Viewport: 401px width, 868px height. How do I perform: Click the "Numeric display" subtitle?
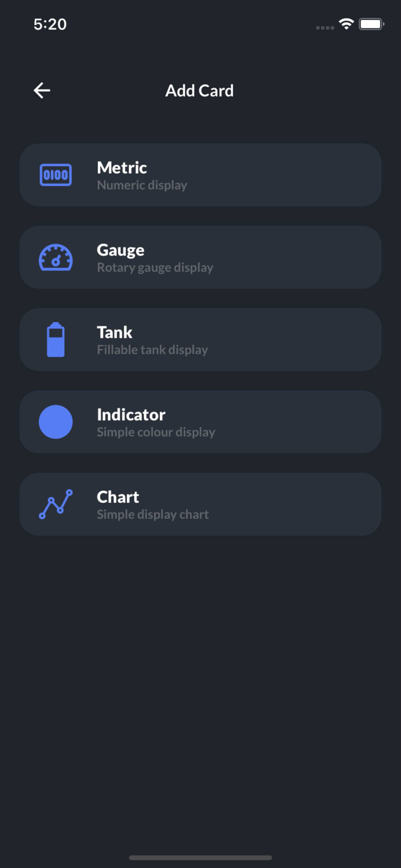coord(142,185)
